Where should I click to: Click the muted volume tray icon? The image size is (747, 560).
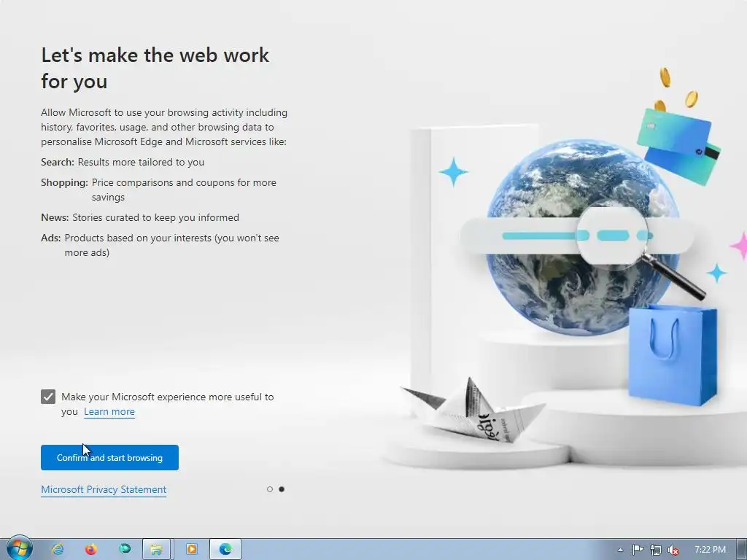tap(673, 550)
